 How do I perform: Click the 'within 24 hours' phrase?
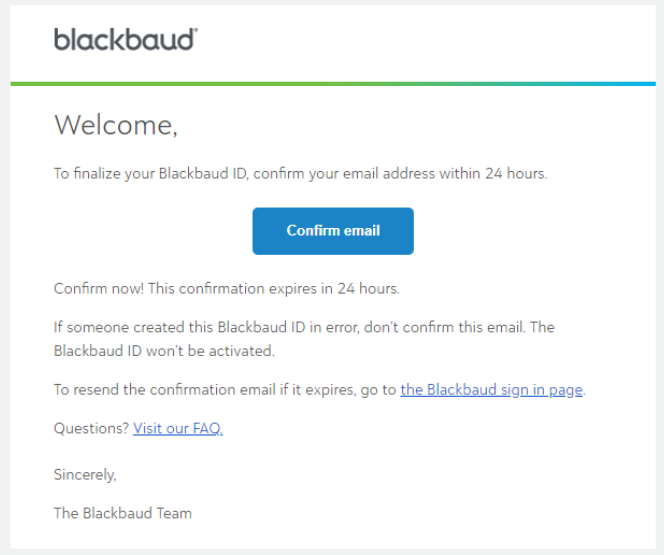coord(493,174)
